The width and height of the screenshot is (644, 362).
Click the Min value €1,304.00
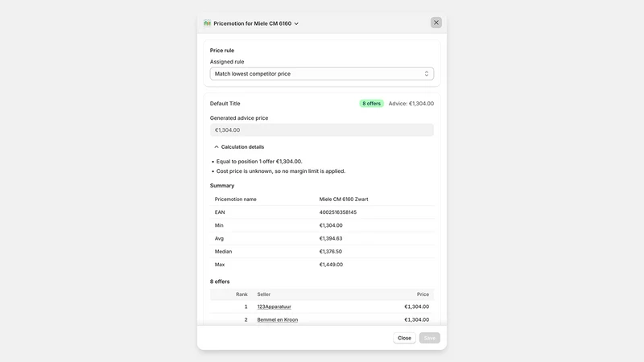click(331, 225)
